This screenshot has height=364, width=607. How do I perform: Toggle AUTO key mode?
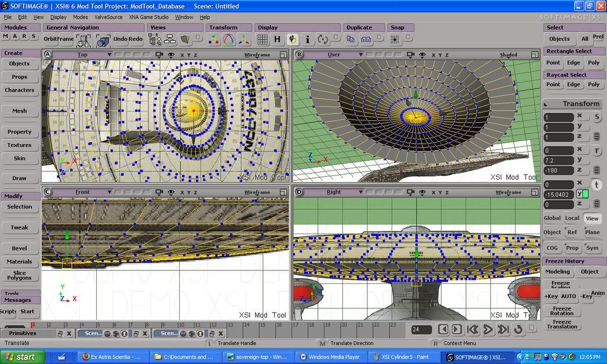[568, 296]
